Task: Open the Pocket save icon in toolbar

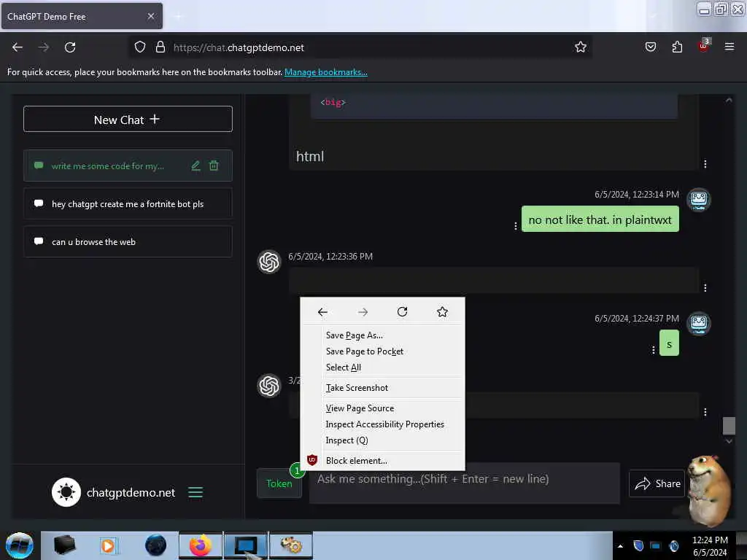Action: point(651,47)
